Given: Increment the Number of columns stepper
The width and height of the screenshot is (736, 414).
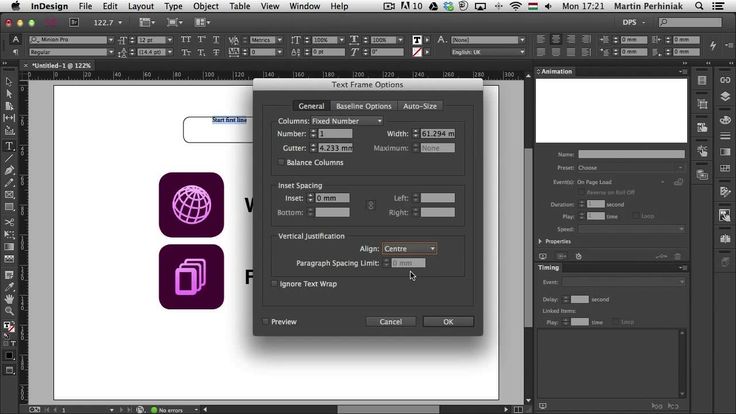Looking at the screenshot, I should click(x=313, y=131).
